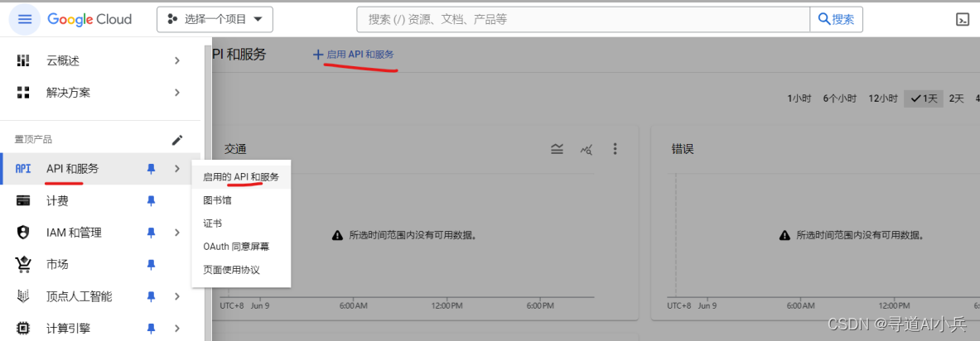Click the 计费 credit card icon
Viewport: 980px width, 341px height.
(x=23, y=200)
